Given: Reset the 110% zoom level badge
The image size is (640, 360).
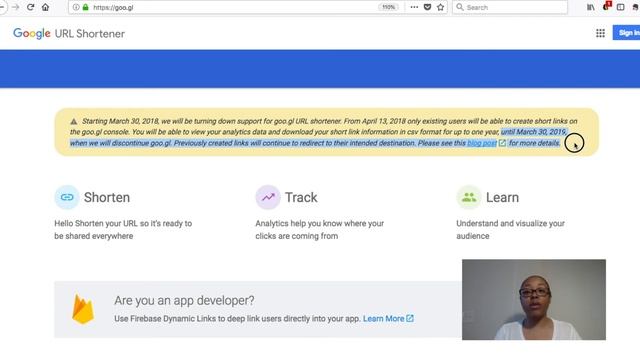Looking at the screenshot, I should tap(389, 7).
